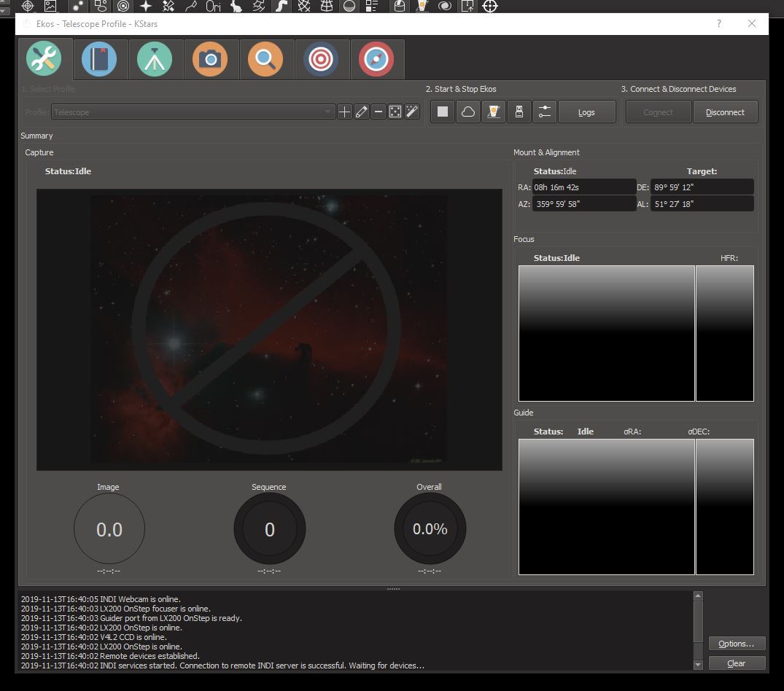The width and height of the screenshot is (784, 691).
Task: Click the list panel icon in KStars toolbar
Action: click(371, 6)
